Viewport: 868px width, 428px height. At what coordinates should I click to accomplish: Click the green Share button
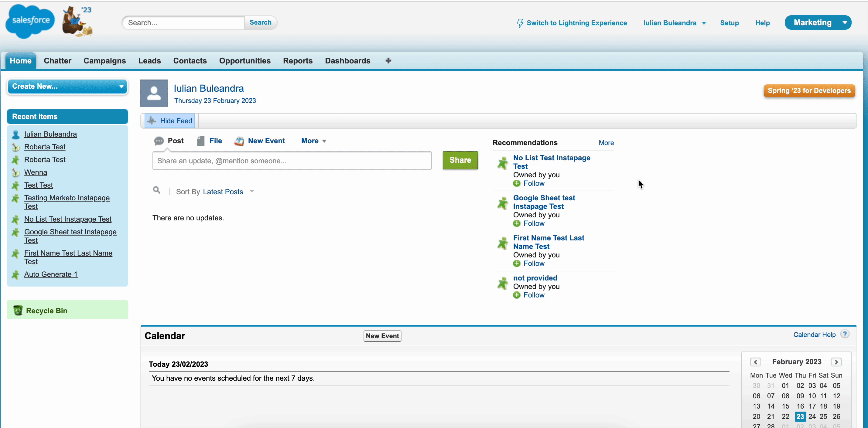pos(460,160)
